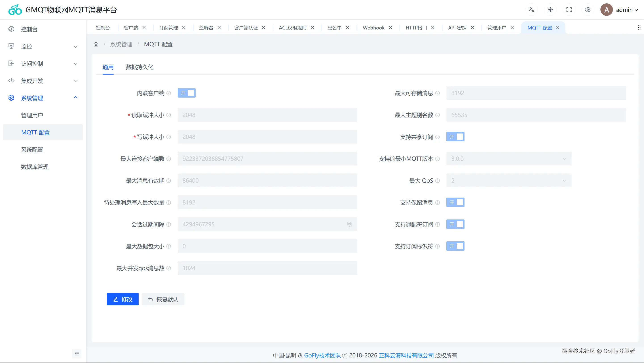644x363 pixels.
Task: Toggle the 内联客户端 switch
Action: coord(186,93)
